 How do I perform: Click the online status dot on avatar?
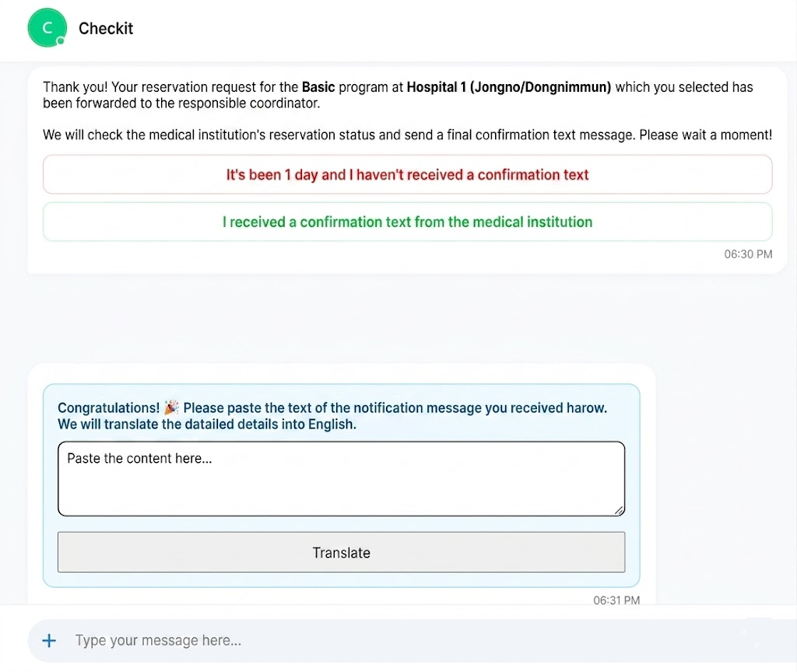point(61,41)
